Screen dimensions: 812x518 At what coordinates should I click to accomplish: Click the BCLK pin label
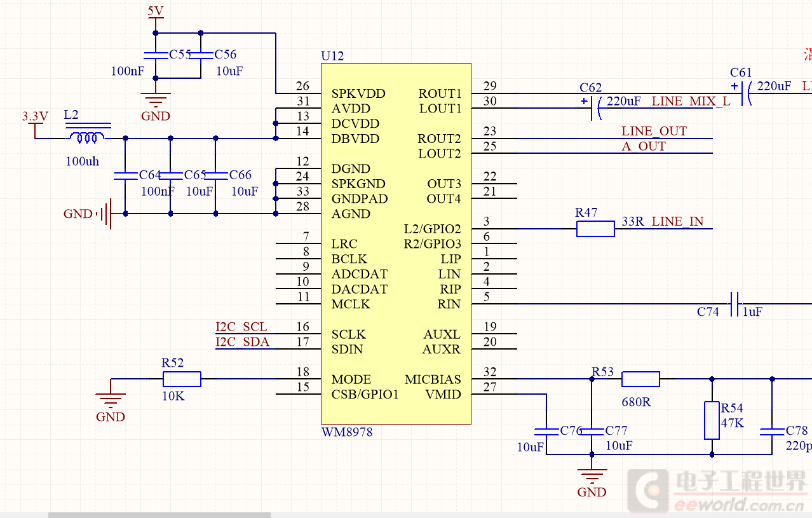pos(349,259)
